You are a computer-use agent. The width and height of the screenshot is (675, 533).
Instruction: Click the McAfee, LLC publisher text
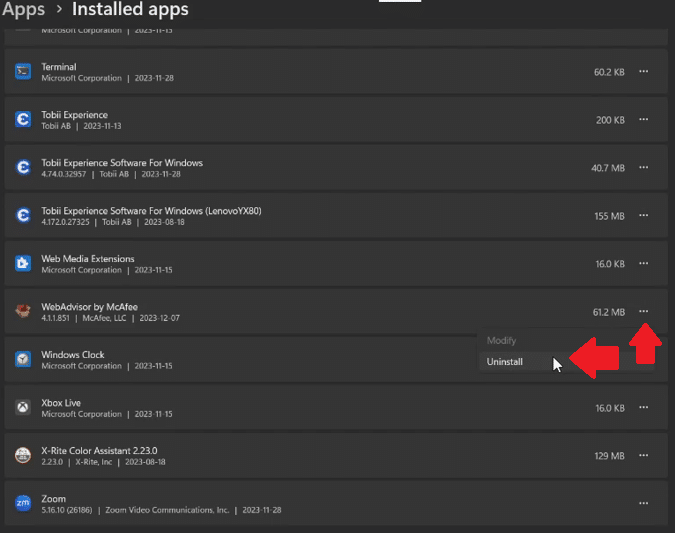point(104,318)
